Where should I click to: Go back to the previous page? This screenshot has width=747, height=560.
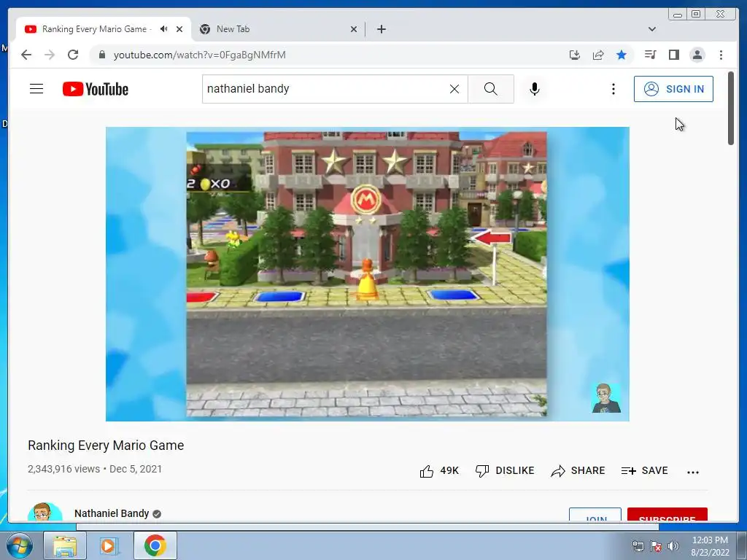(x=26, y=55)
